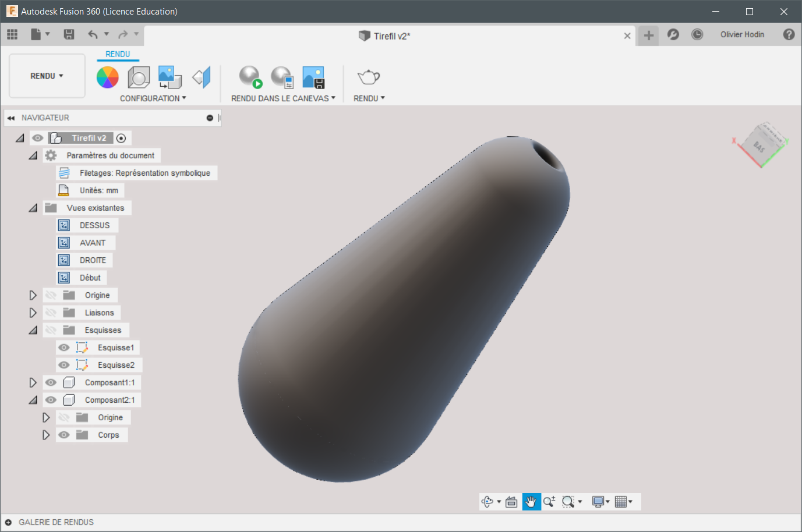Show the Liaisons folder via eye icon
Image resolution: width=802 pixels, height=532 pixels.
[x=51, y=313]
